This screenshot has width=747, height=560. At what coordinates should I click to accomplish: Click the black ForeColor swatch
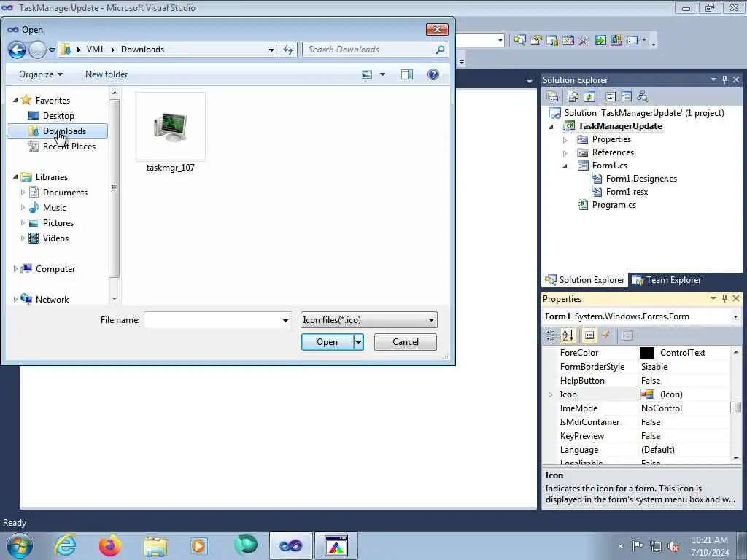coord(646,353)
